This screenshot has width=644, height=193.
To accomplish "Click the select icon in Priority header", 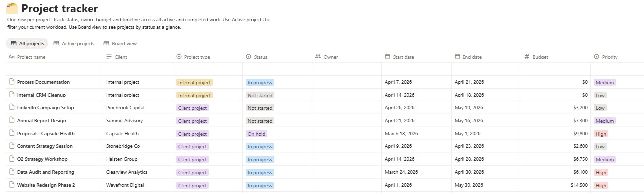I will click(x=596, y=57).
